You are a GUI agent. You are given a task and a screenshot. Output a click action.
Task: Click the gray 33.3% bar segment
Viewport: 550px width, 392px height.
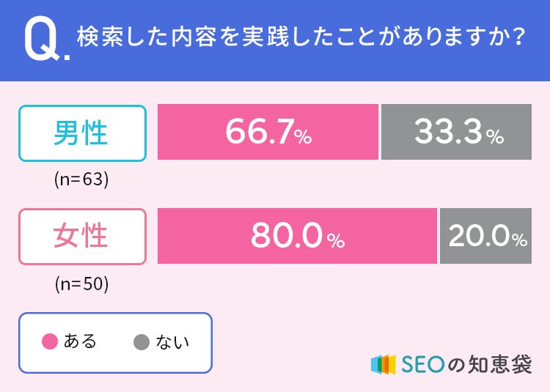[x=456, y=133]
